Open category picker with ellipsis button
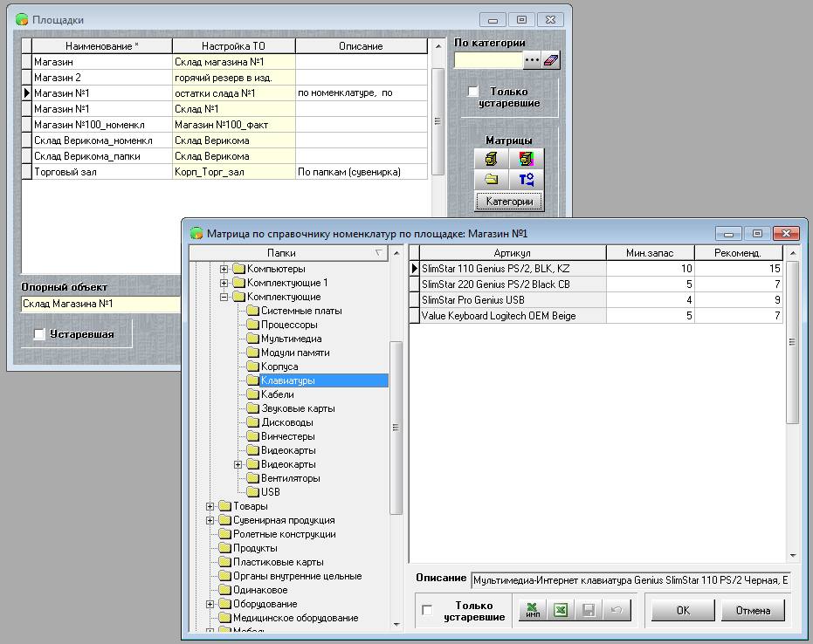The height and width of the screenshot is (644, 813). (532, 60)
